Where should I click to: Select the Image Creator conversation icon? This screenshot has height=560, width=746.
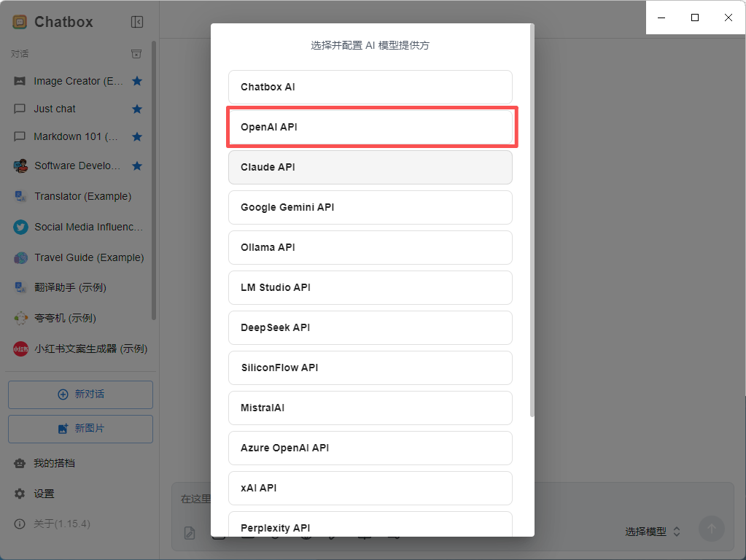coord(19,81)
